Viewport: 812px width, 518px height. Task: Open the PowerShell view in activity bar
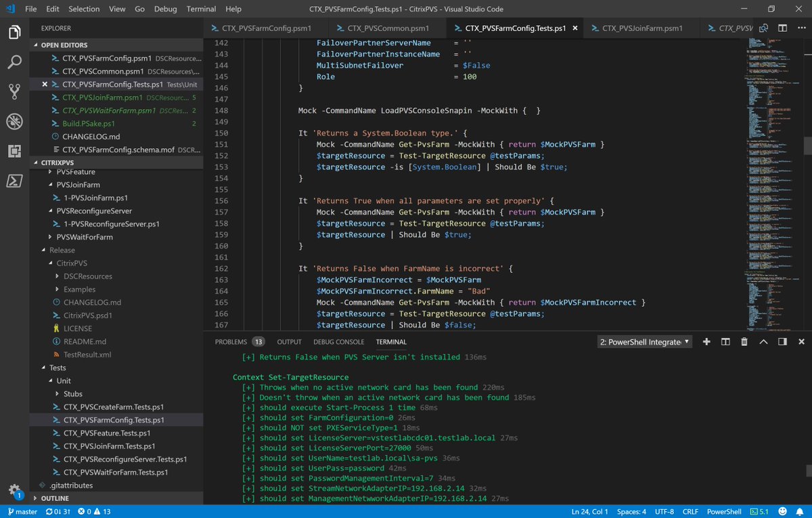[x=14, y=181]
